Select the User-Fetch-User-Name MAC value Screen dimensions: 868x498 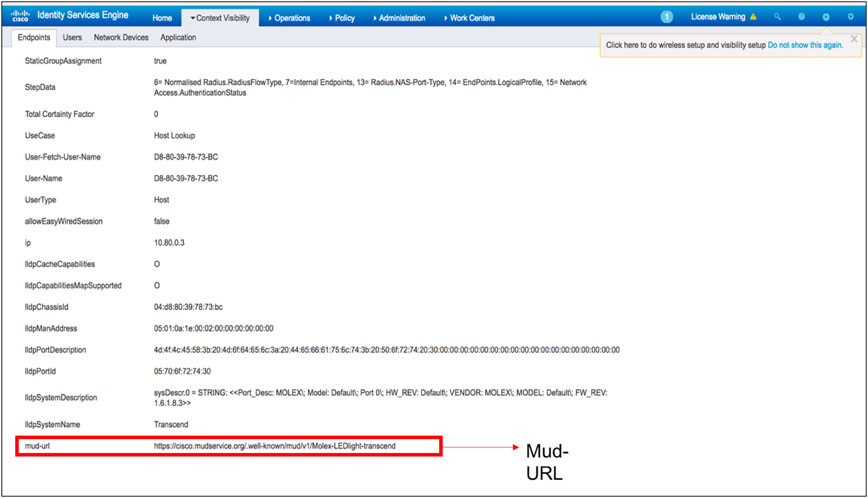pos(186,157)
